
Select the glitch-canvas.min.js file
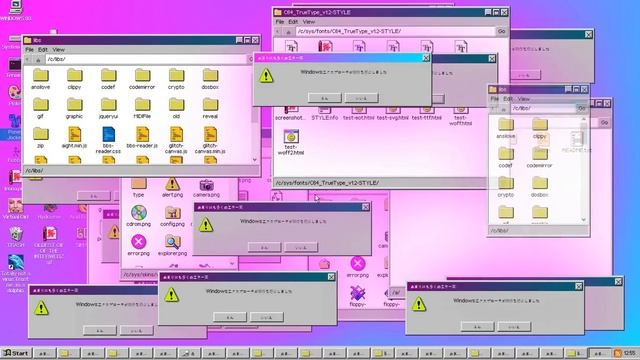[x=210, y=140]
